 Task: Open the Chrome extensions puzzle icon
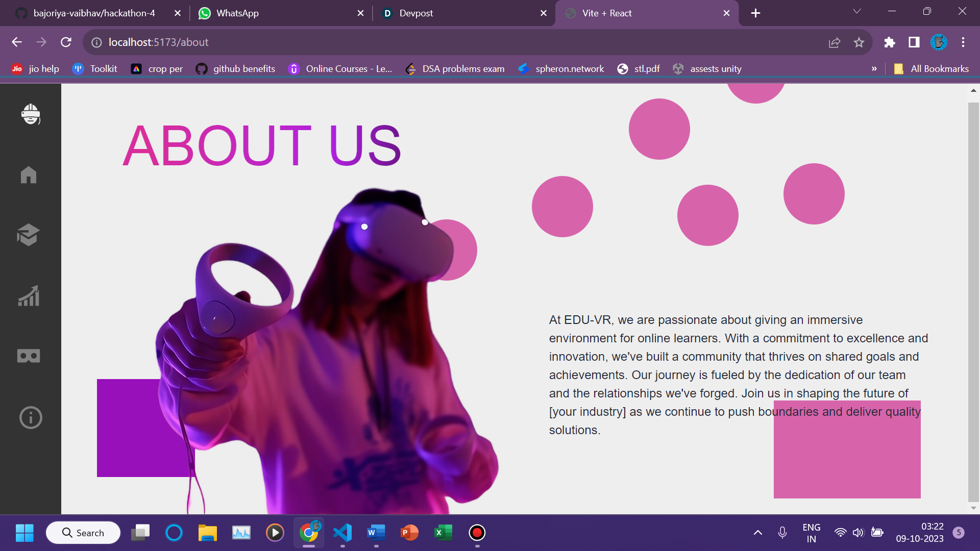point(890,42)
